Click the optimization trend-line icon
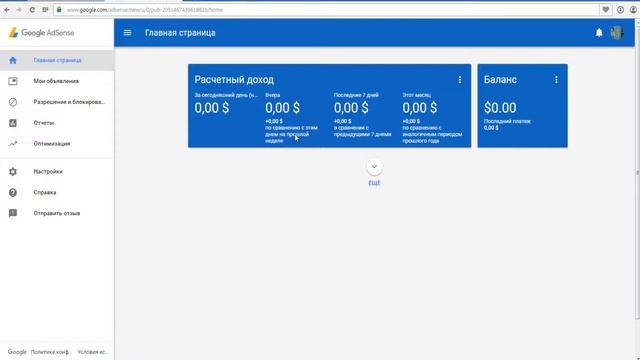Image resolution: width=640 pixels, height=360 pixels. 13,144
